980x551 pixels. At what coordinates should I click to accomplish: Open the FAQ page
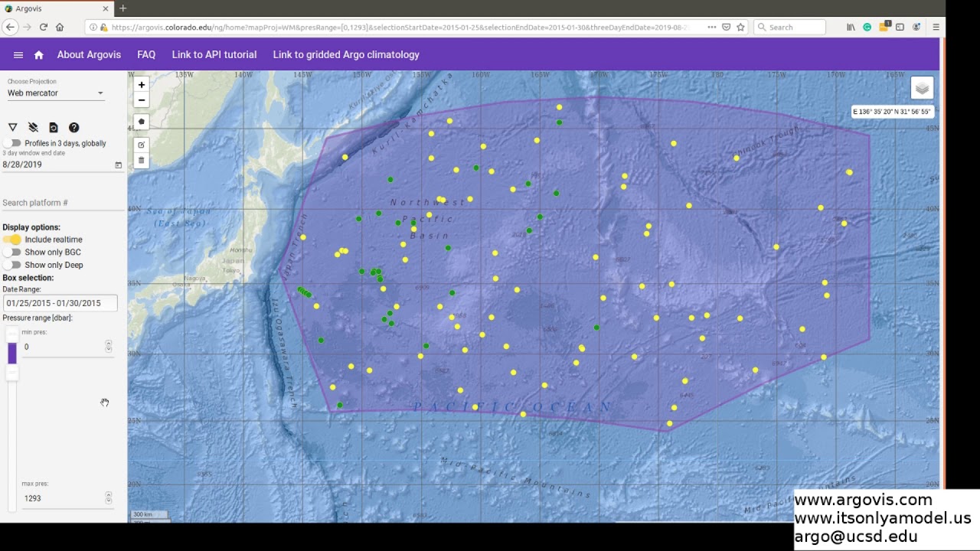146,55
